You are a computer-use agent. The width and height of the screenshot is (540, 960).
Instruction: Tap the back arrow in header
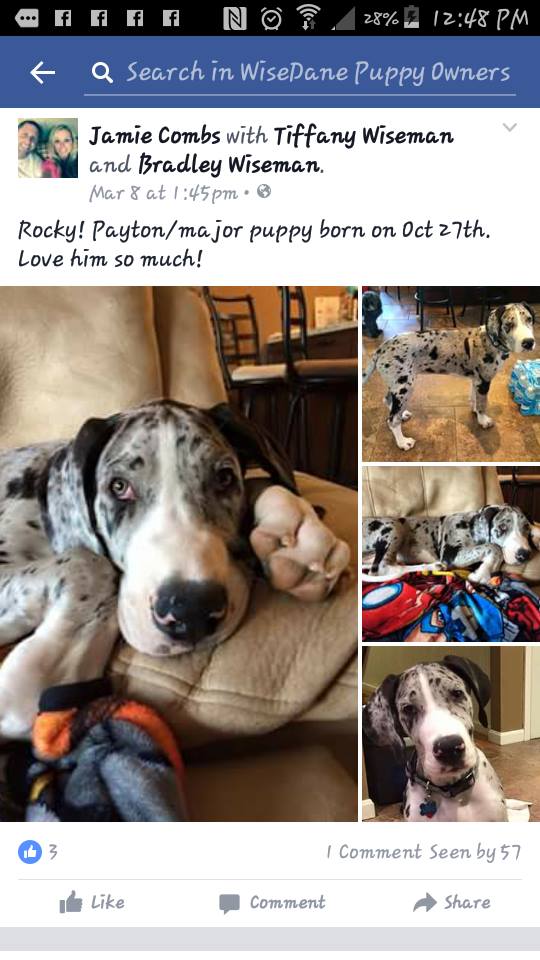(x=43, y=72)
